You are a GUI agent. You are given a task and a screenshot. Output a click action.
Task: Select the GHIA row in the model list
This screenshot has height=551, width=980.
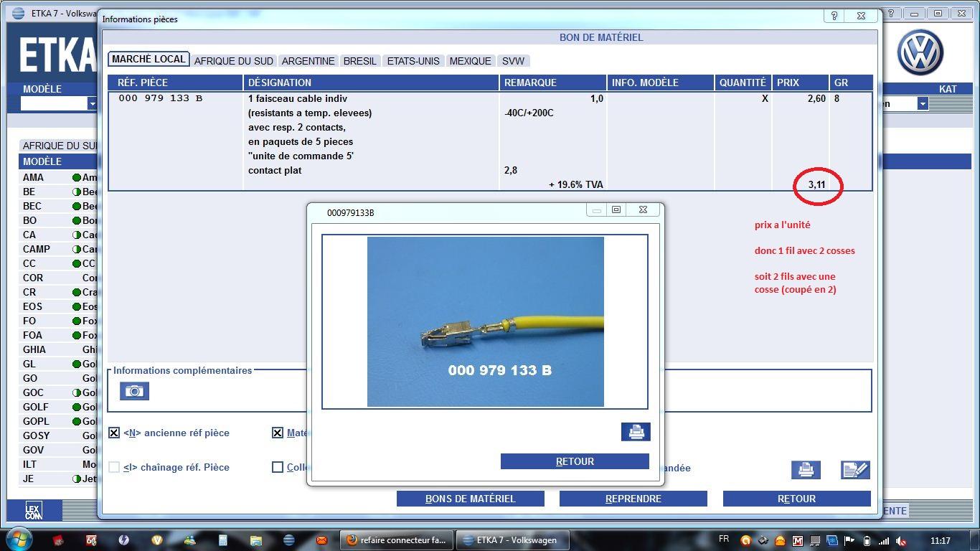point(59,349)
